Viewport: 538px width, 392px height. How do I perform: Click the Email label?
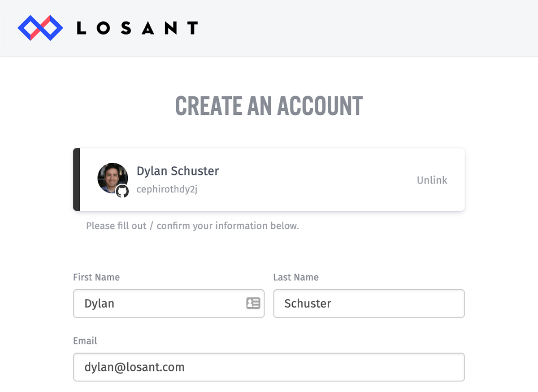point(85,341)
